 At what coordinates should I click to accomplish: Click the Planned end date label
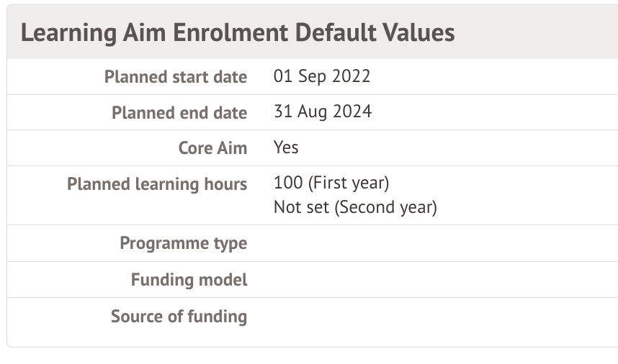click(179, 113)
